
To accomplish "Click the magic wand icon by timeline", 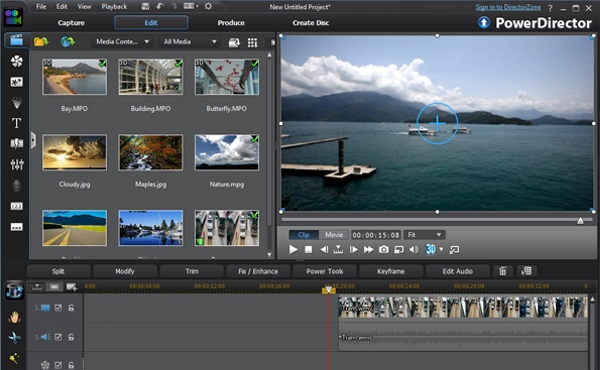I will 14,358.
